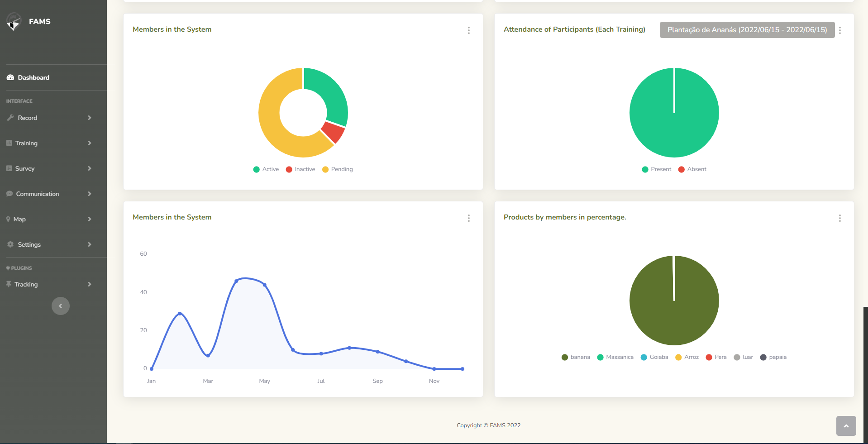Click the FAMS logo icon
This screenshot has height=444, width=868.
pyautogui.click(x=14, y=21)
